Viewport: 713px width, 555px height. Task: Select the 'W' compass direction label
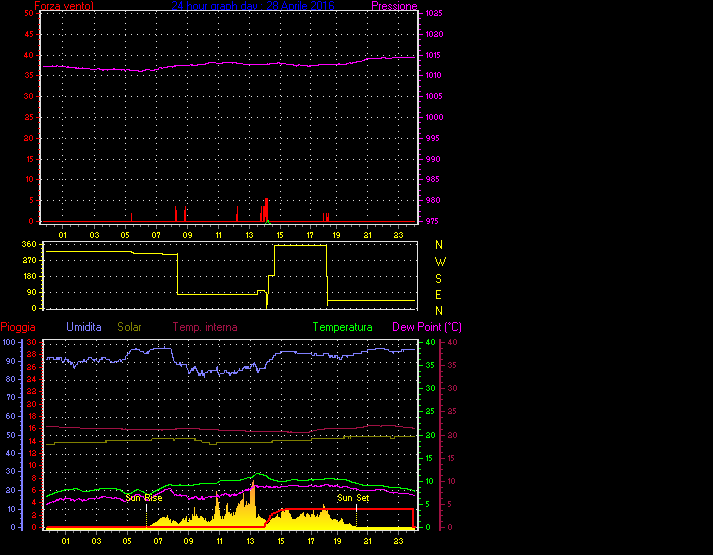[440, 262]
